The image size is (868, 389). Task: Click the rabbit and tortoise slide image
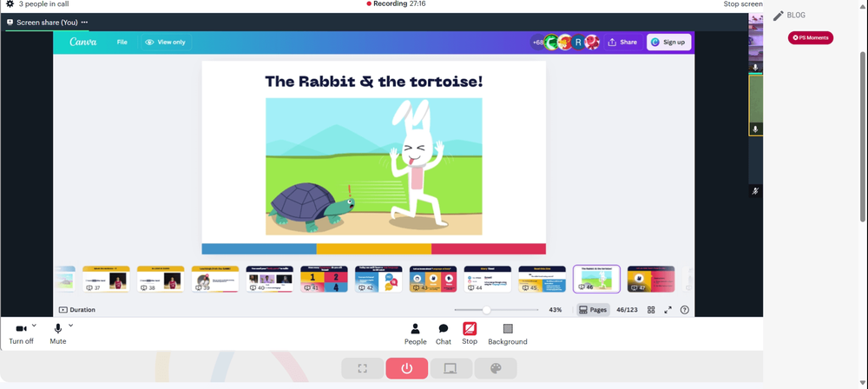[373, 166]
